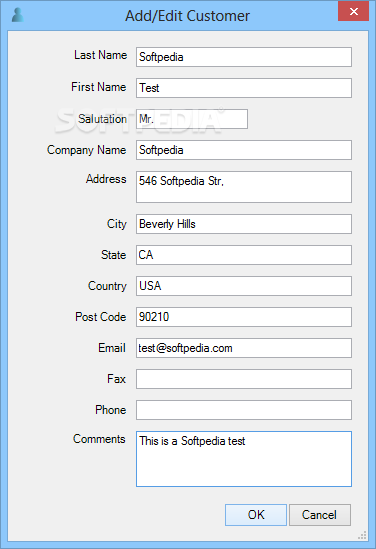The width and height of the screenshot is (376, 549).
Task: Click the Last Name input field
Action: 244,57
